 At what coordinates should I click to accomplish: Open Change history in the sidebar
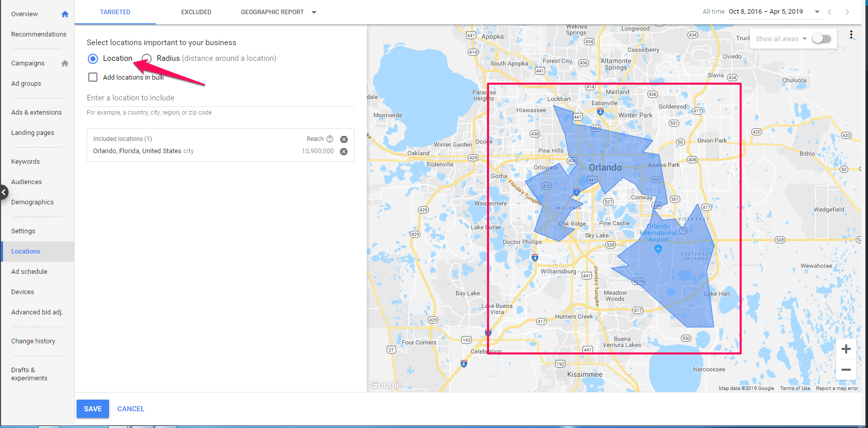click(33, 341)
